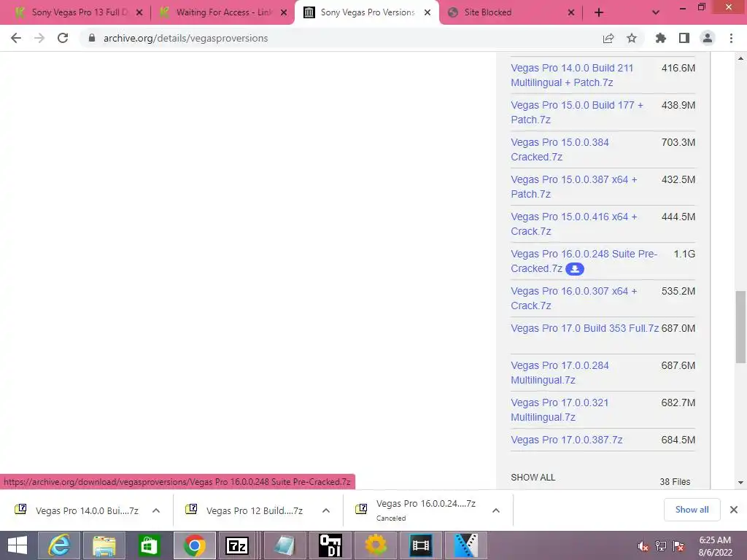Open the Action Center flag icon
This screenshot has height=560, width=747.
point(678,546)
